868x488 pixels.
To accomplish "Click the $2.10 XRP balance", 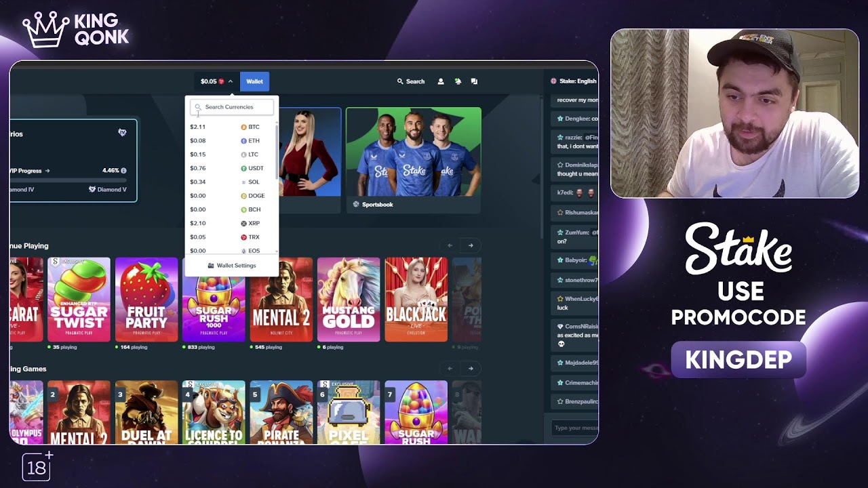I will tap(197, 223).
